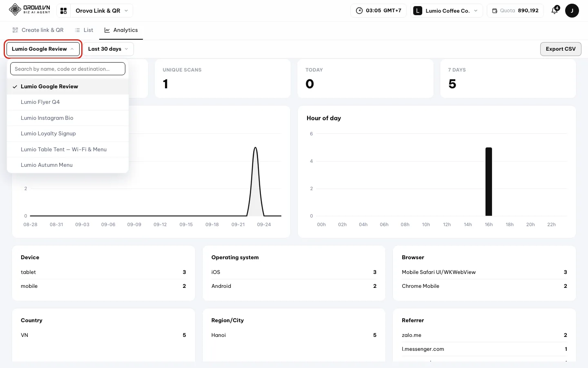Screen dimensions: 588x368
Task: Expand the Orova Link & QR app switcher
Action: coord(102,11)
